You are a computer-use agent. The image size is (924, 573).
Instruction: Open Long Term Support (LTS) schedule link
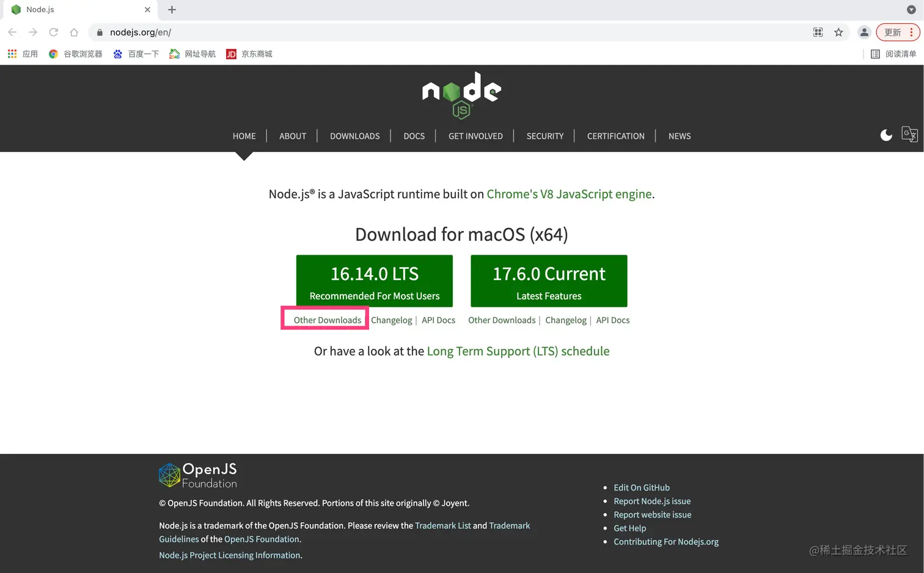518,351
